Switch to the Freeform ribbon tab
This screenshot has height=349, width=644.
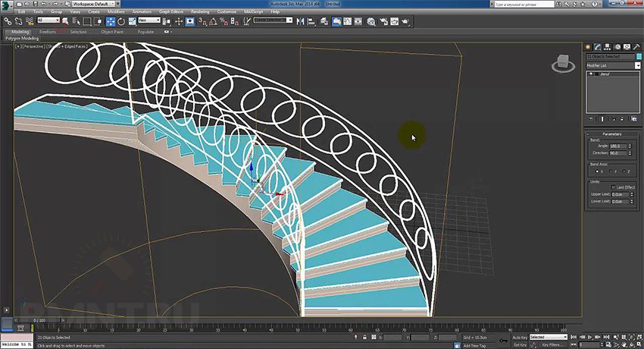pos(48,32)
